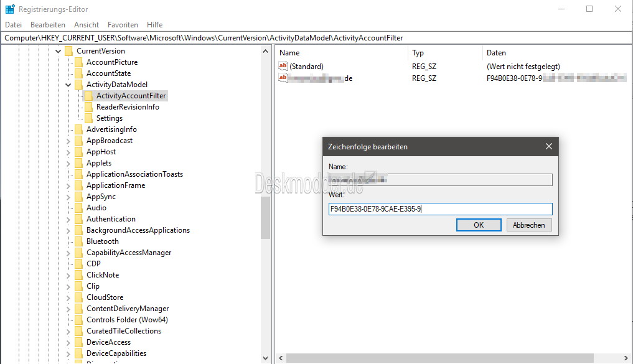
Task: Click the left arrow of horizontal scrollbar
Action: pyautogui.click(x=281, y=358)
